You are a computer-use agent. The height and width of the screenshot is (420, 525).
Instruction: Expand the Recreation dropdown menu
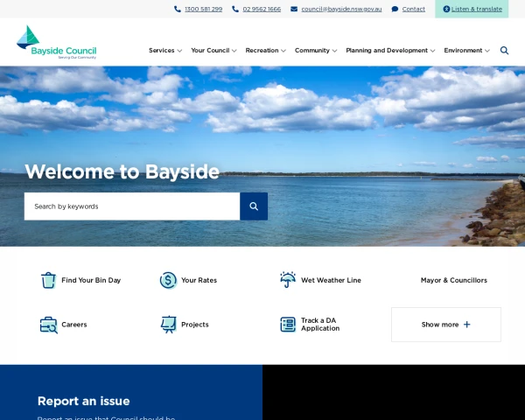[x=265, y=51]
